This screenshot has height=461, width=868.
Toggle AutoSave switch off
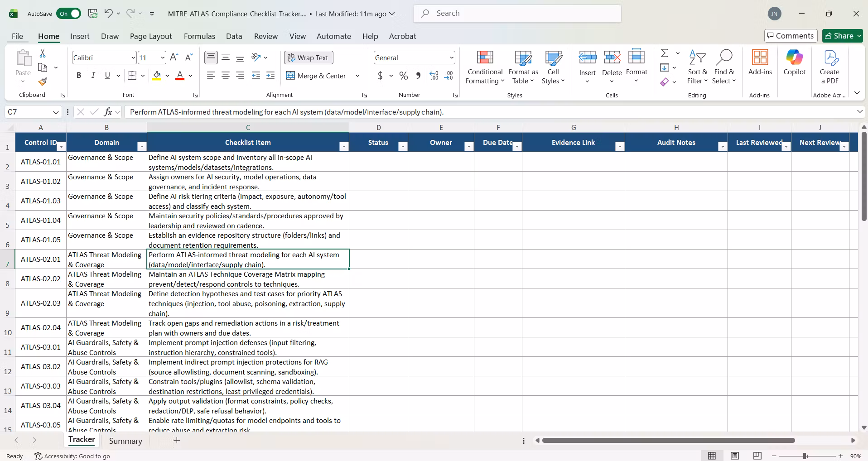point(69,14)
